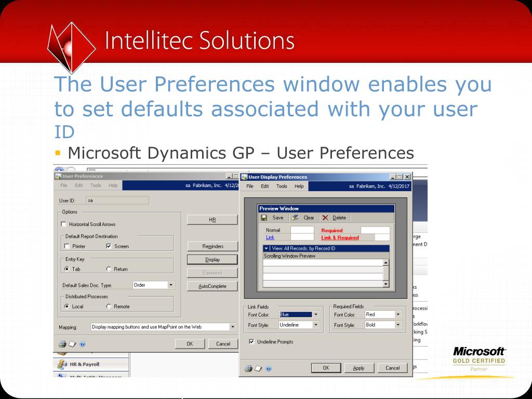
Task: Click OK in User Preferences window
Action: click(x=190, y=344)
